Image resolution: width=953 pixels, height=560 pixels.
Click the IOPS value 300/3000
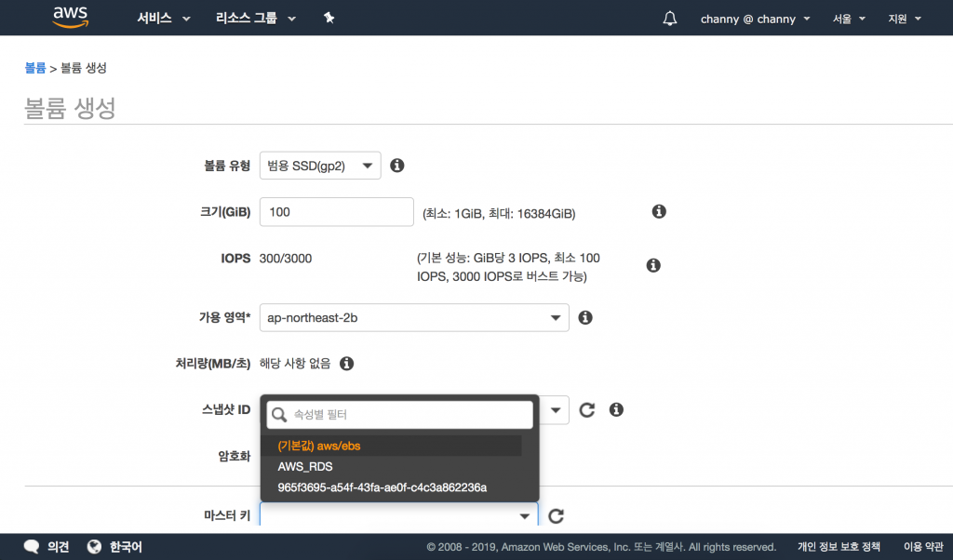pos(286,259)
